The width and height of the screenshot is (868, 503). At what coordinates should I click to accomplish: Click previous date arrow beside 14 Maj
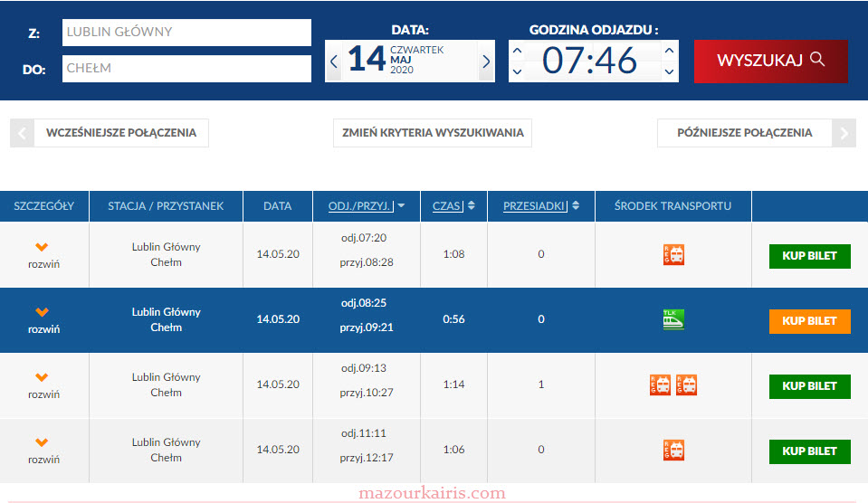[334, 62]
